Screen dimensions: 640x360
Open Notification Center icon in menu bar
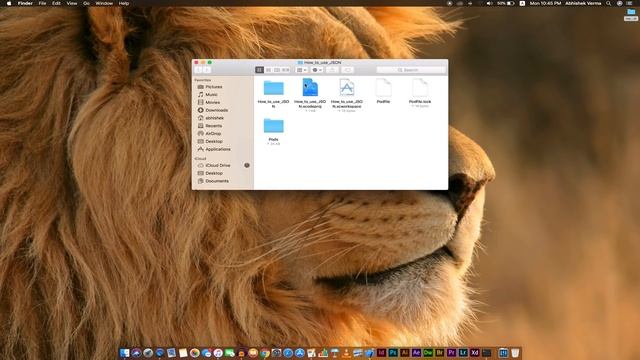click(x=630, y=3)
